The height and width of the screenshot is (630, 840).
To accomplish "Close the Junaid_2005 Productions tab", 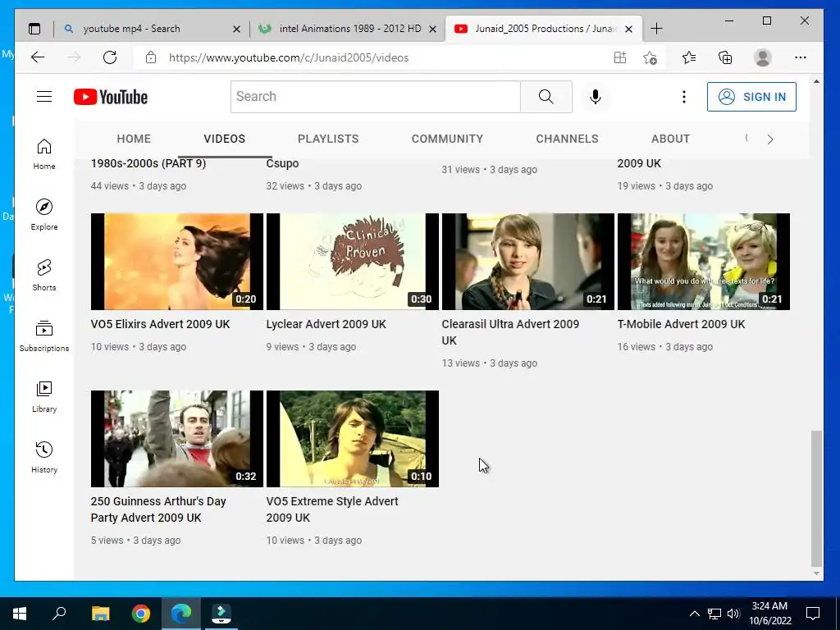I will tap(629, 29).
